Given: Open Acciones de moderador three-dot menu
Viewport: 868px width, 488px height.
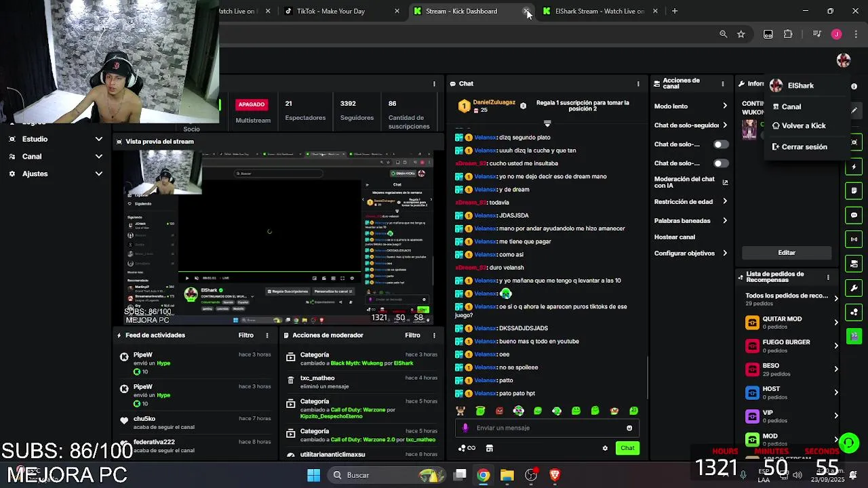Looking at the screenshot, I should tap(434, 335).
